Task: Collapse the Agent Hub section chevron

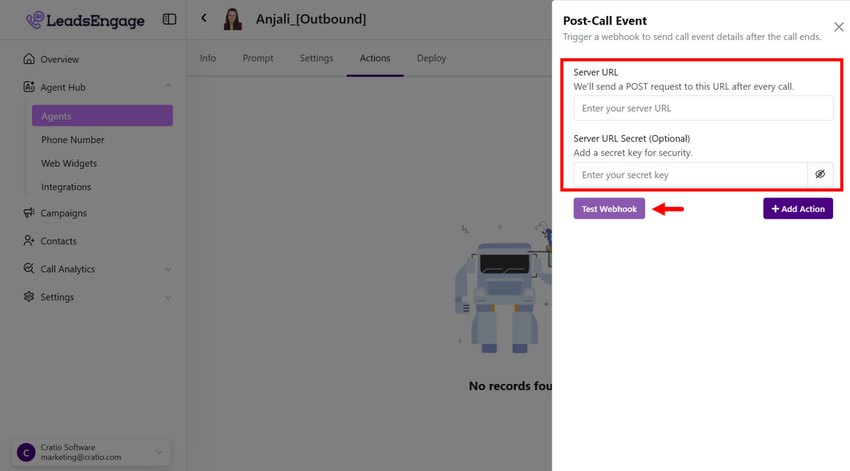Action: [167, 87]
